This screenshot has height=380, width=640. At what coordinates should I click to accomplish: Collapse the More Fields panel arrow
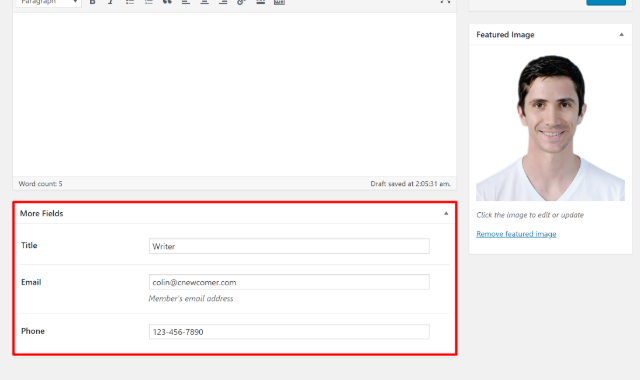click(x=446, y=213)
